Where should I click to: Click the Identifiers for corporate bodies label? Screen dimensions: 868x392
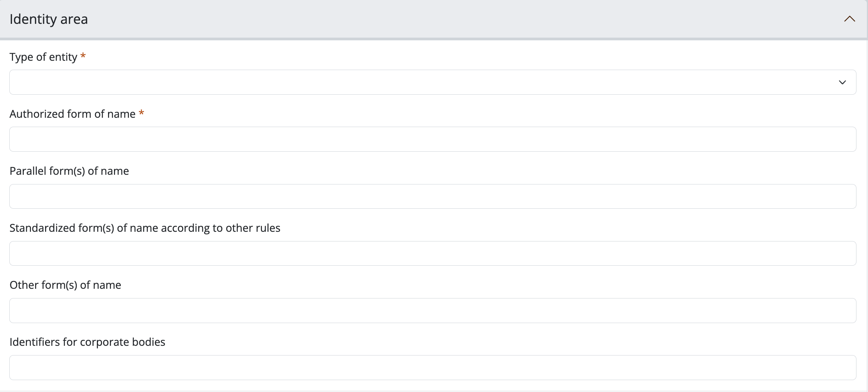[87, 342]
